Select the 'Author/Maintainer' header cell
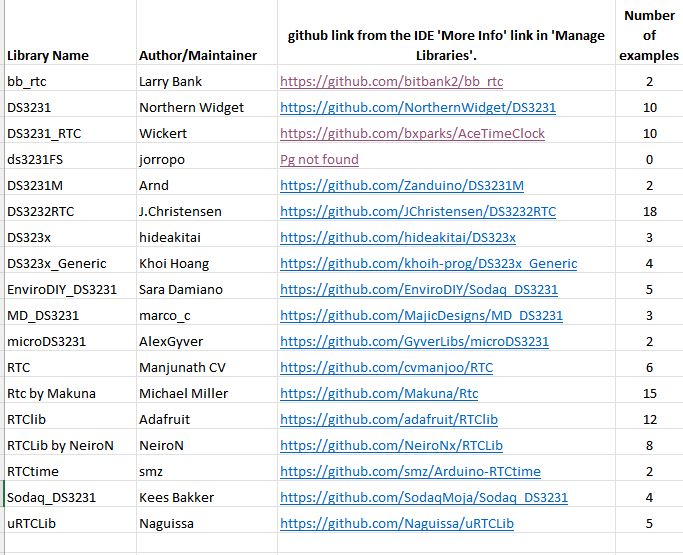Image resolution: width=683 pixels, height=555 pixels. [x=207, y=33]
